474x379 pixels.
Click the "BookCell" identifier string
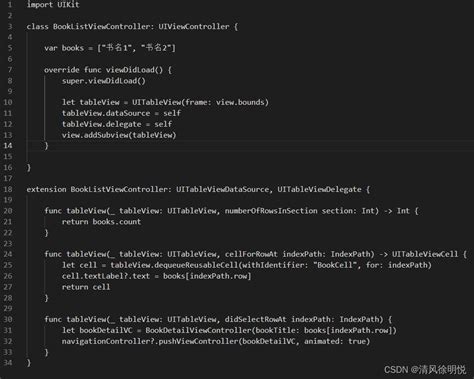point(335,265)
